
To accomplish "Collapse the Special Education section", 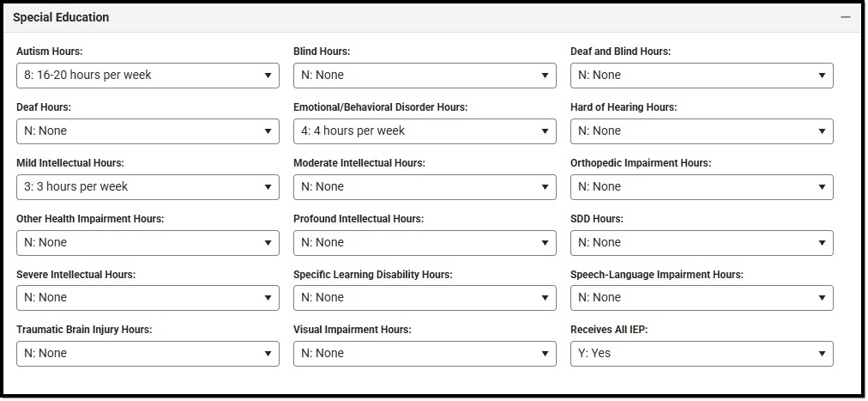I will 845,17.
